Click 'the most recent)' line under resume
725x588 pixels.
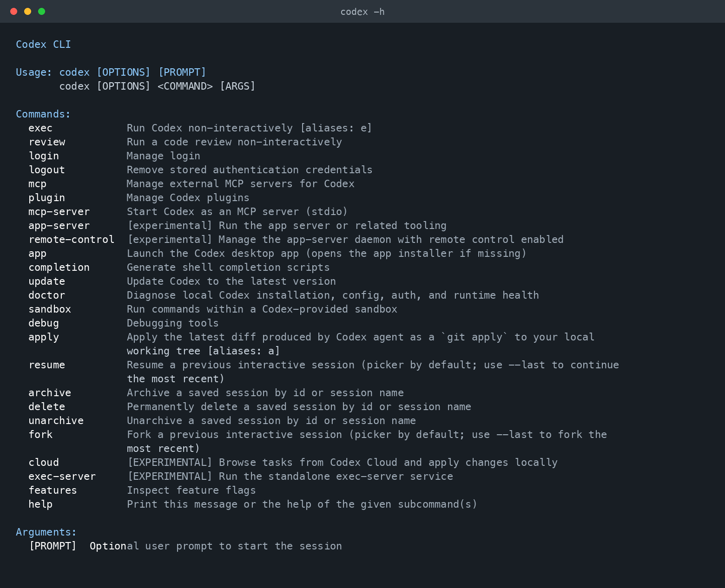point(176,379)
